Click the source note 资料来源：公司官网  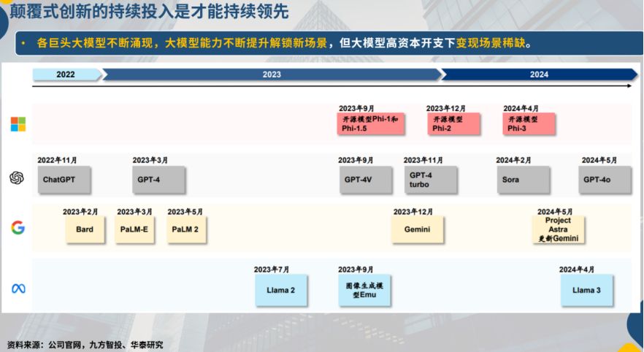pos(45,345)
